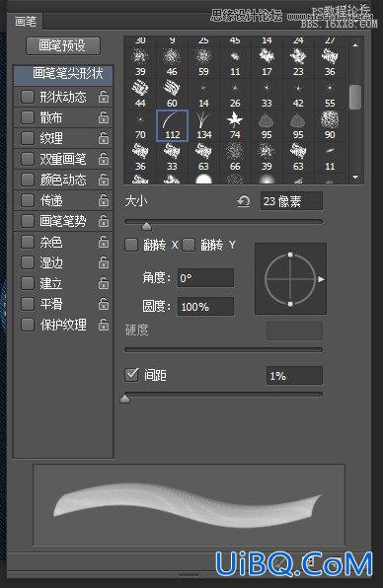This screenshot has height=588, width=383.
Task: Enable the 双重画笔 checkbox
Action: pyautogui.click(x=28, y=159)
